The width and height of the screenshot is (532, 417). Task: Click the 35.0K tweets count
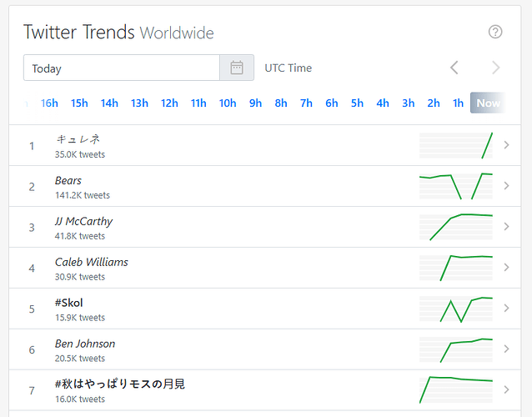80,155
